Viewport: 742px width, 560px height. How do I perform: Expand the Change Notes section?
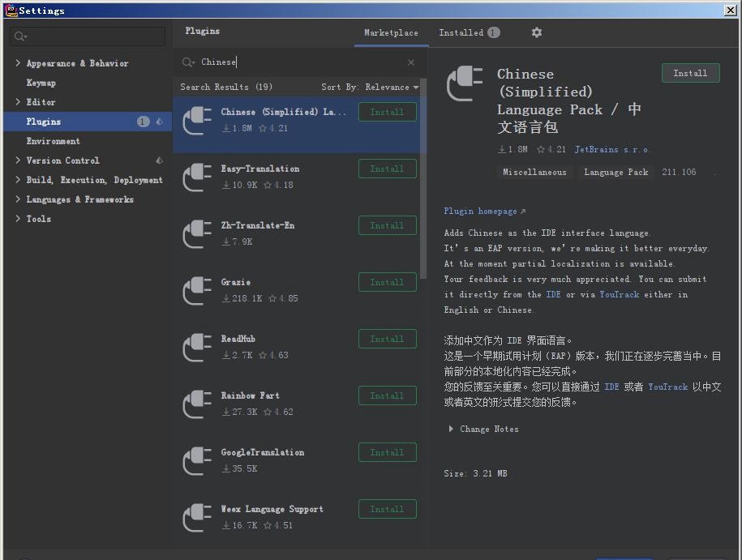point(451,429)
